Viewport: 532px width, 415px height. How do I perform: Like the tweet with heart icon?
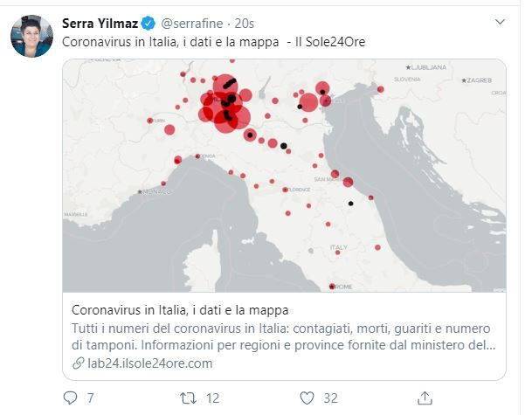[307, 398]
